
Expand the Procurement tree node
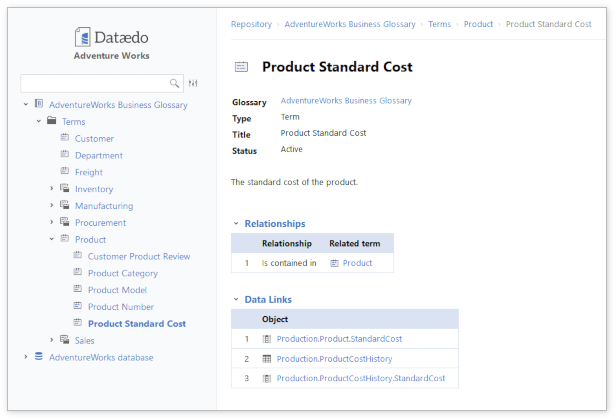51,222
